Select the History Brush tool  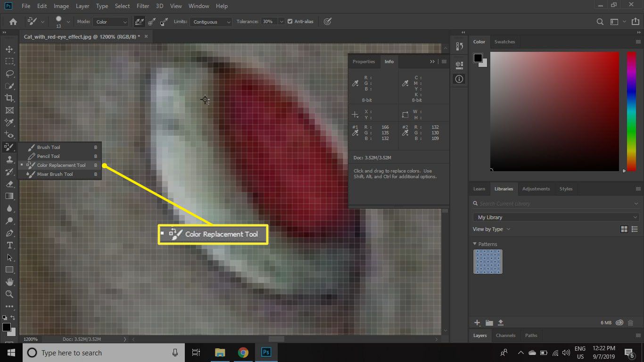9,172
